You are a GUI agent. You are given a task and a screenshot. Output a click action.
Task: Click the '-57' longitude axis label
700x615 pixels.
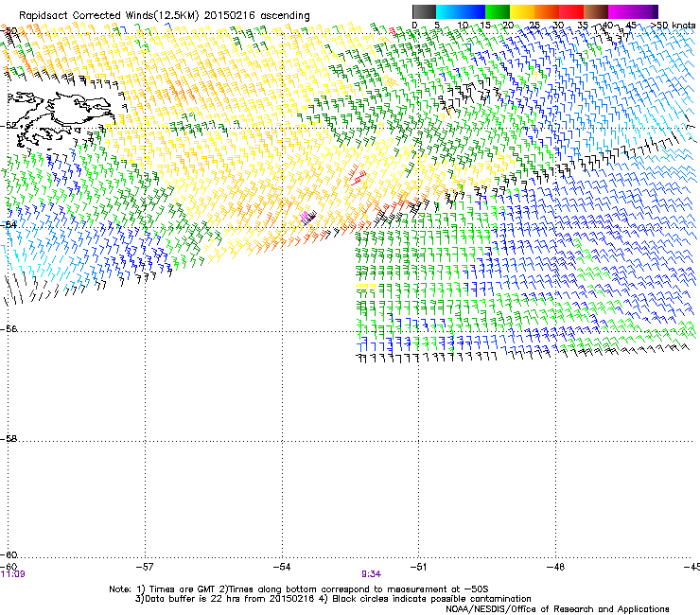[x=144, y=567]
